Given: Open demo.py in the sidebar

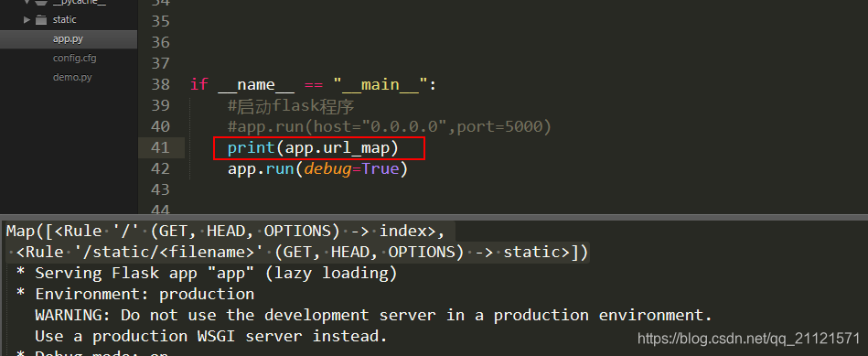Looking at the screenshot, I should pyautogui.click(x=72, y=78).
